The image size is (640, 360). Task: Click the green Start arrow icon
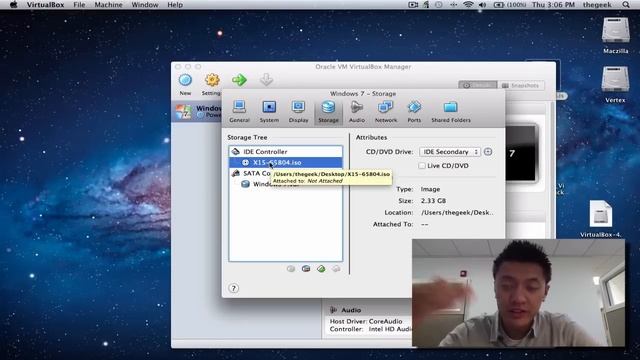[x=239, y=80]
